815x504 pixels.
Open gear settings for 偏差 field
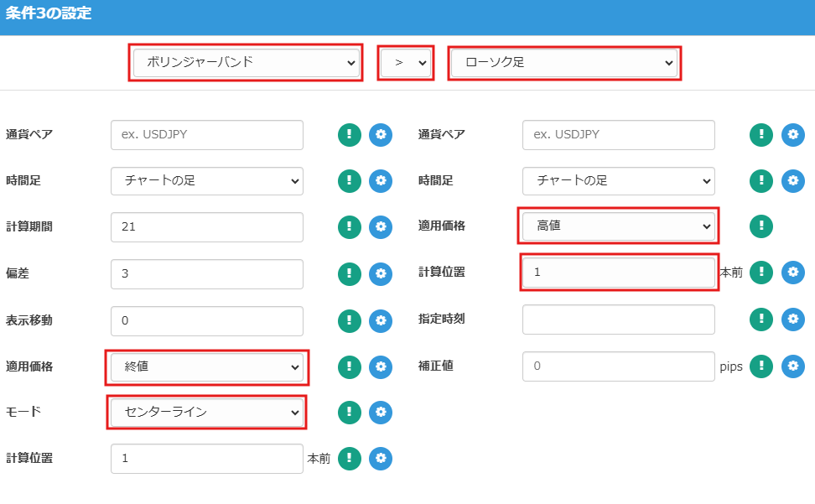[x=381, y=273]
